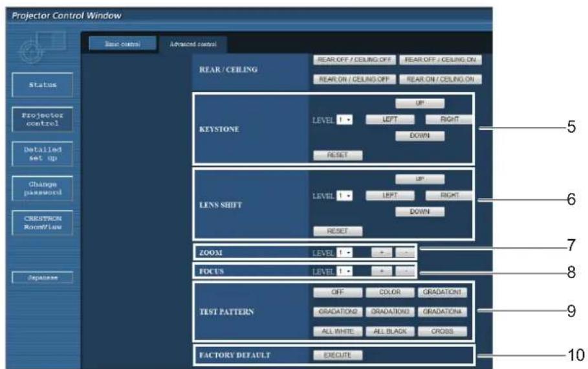Image resolution: width=588 pixels, height=369 pixels.
Task: Show the GRADATION2 test pattern
Action: click(338, 312)
